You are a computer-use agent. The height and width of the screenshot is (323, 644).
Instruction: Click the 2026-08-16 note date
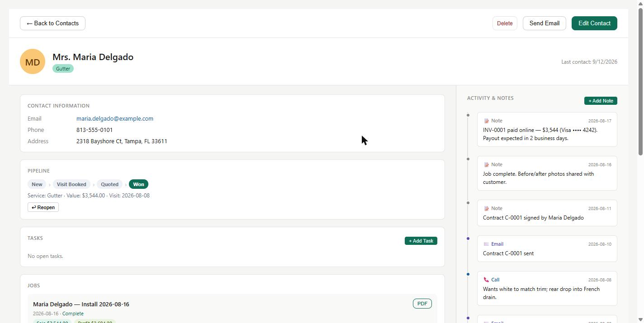pyautogui.click(x=600, y=165)
